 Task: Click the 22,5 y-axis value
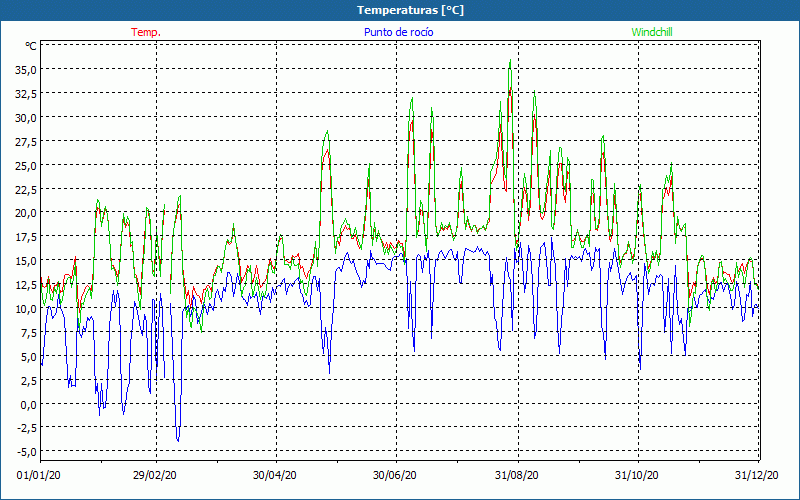coord(26,190)
